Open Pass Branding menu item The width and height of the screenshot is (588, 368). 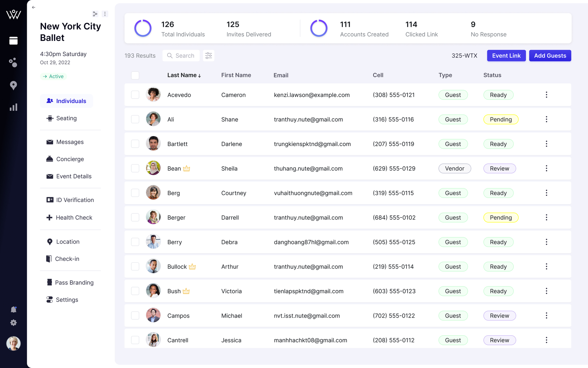click(x=70, y=282)
